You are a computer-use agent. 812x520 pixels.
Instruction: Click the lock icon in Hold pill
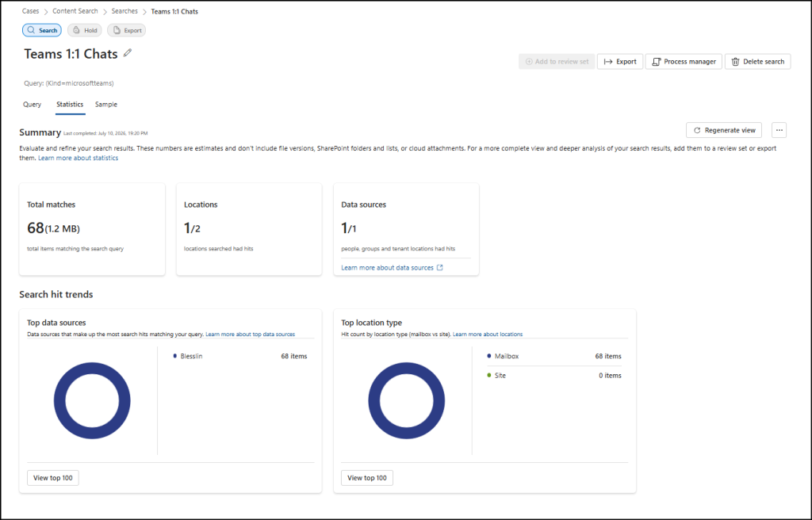pos(76,31)
